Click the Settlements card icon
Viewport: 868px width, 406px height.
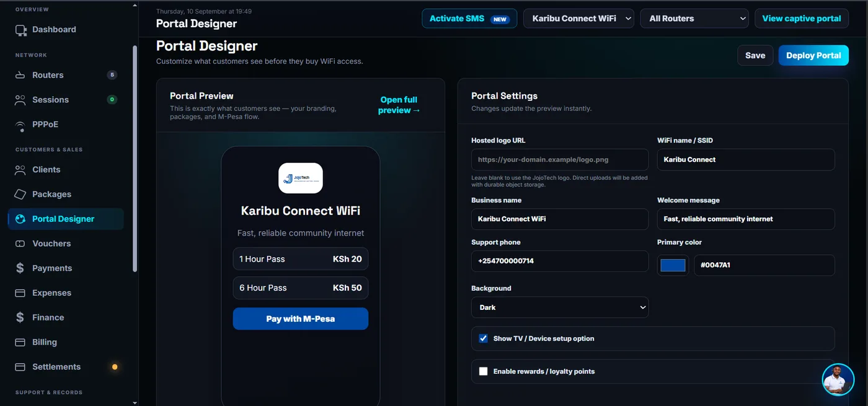click(x=20, y=367)
